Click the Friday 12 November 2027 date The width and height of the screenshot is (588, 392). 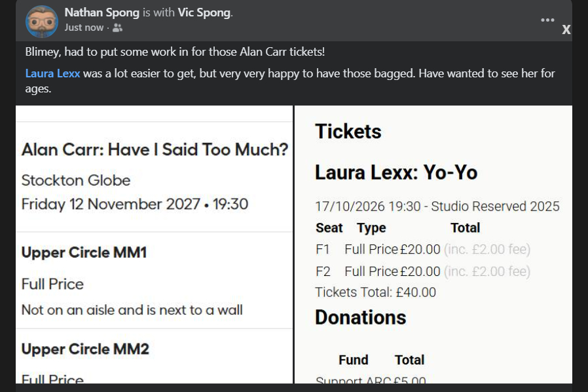point(111,204)
